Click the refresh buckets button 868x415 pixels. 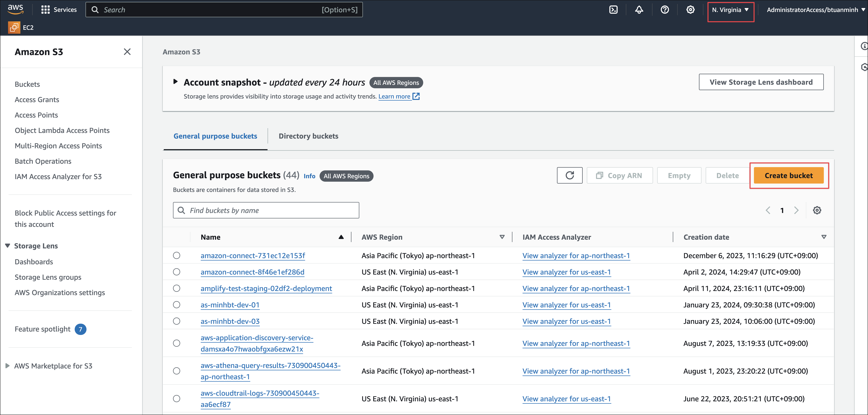click(569, 175)
